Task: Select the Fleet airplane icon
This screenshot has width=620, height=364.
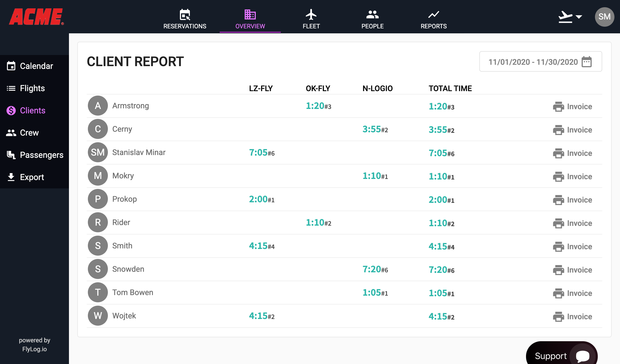Action: click(x=311, y=14)
